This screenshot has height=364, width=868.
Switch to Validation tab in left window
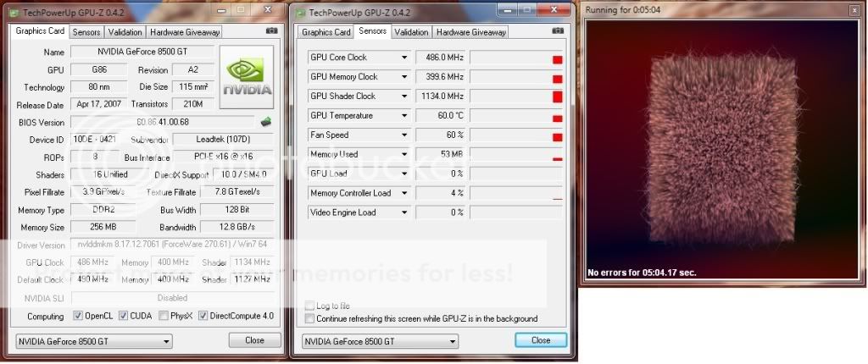click(x=125, y=32)
